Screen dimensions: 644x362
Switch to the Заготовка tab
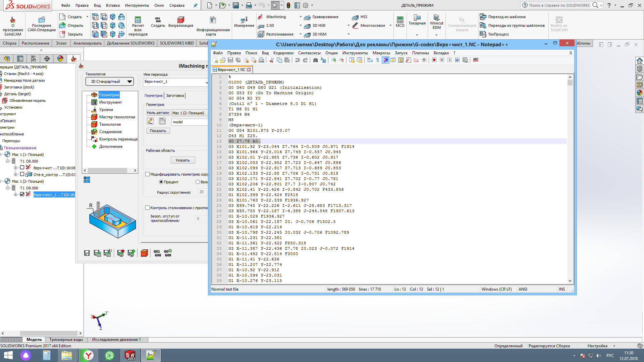click(x=175, y=96)
